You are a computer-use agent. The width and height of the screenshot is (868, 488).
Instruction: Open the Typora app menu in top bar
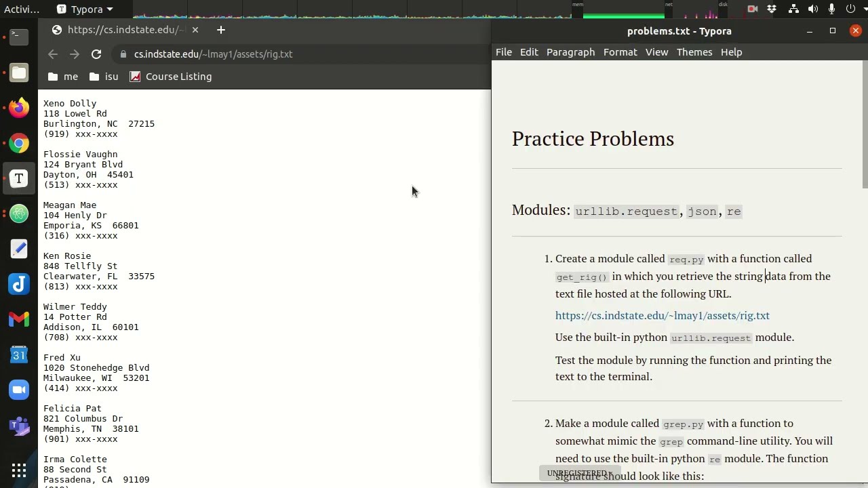click(x=85, y=9)
